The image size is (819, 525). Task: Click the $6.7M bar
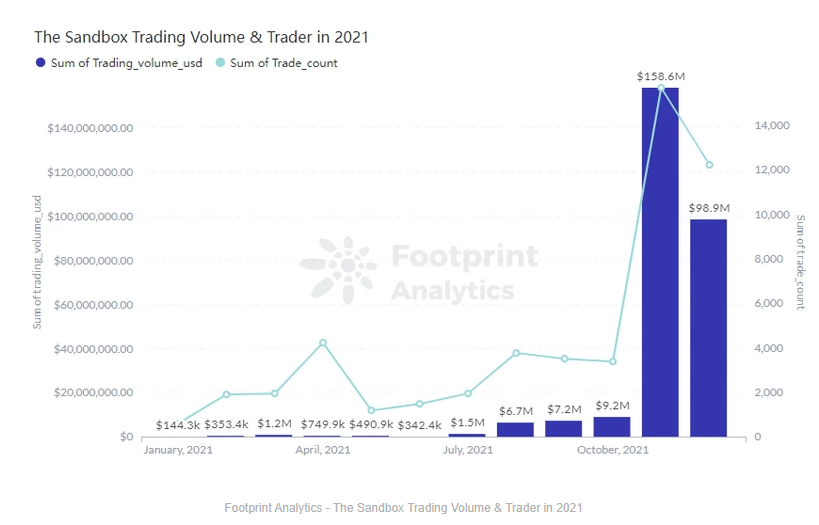(x=515, y=429)
